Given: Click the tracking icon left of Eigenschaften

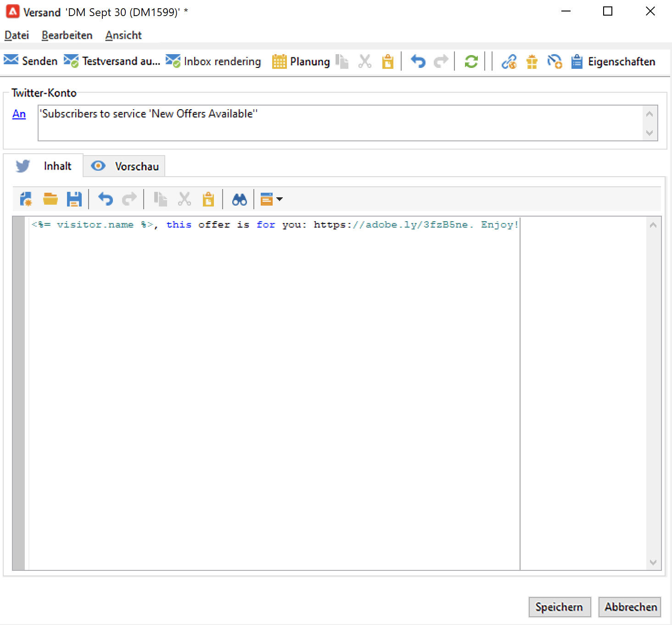Looking at the screenshot, I should [x=555, y=61].
